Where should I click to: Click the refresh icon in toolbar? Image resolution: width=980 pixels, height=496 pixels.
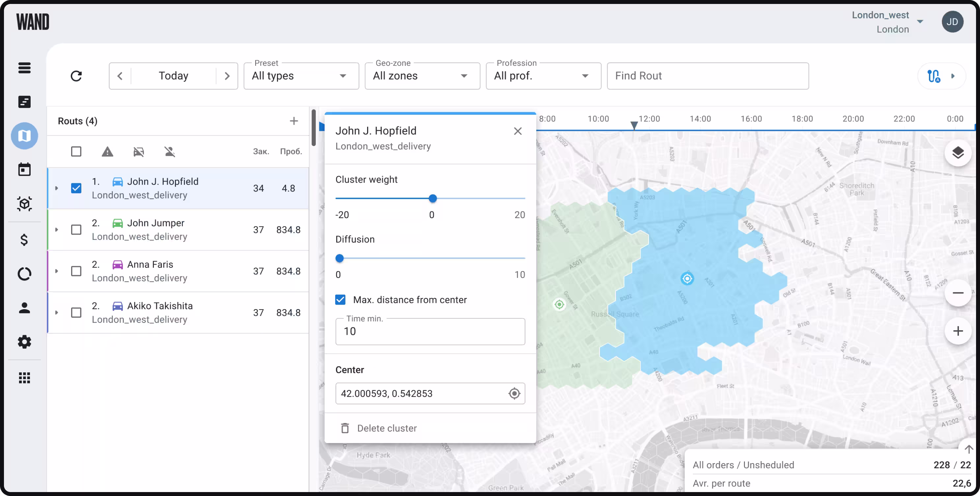pyautogui.click(x=76, y=76)
